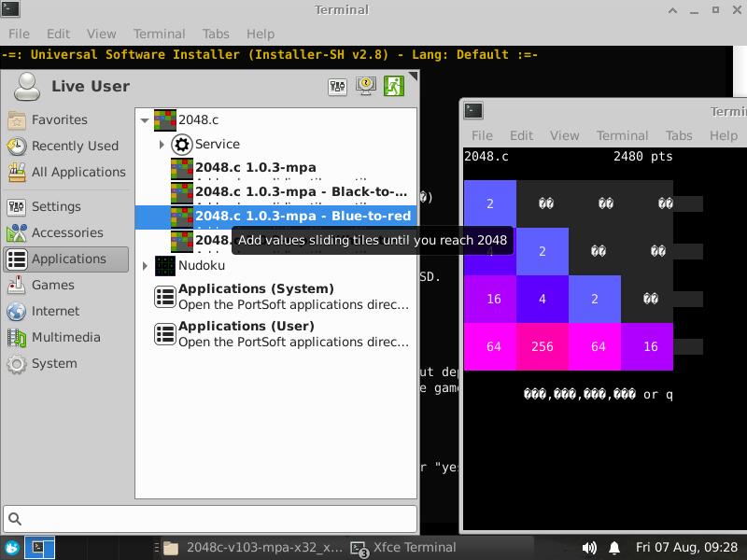Image resolution: width=747 pixels, height=560 pixels.
Task: Launch 2048.c 1.0.3-mpa Blue-to-red entry
Action: tap(275, 217)
